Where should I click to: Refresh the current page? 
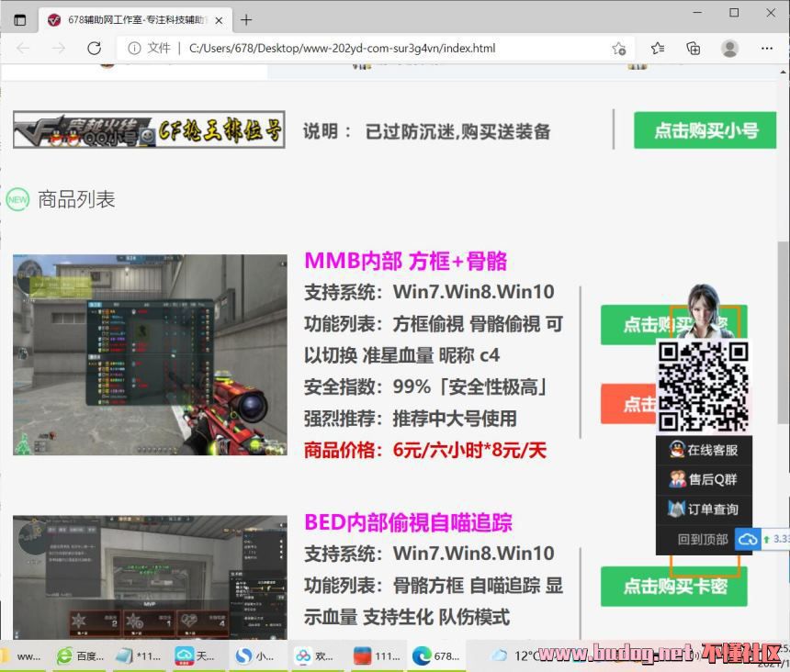coord(95,49)
